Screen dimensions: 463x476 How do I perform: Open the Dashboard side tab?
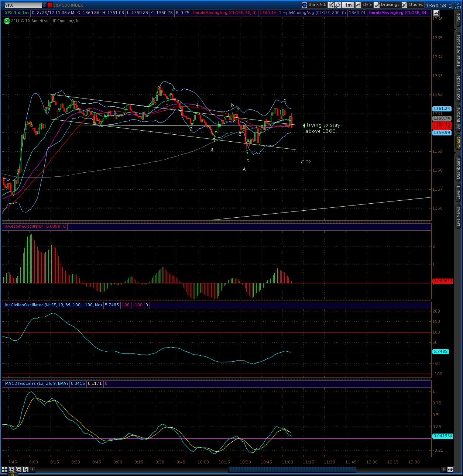click(458, 168)
